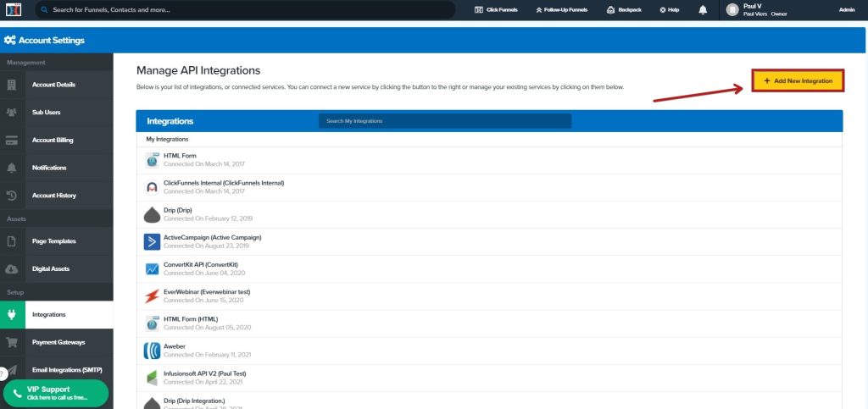Go to Sub Users settings
Screen dimensions: 868x409
(57, 112)
